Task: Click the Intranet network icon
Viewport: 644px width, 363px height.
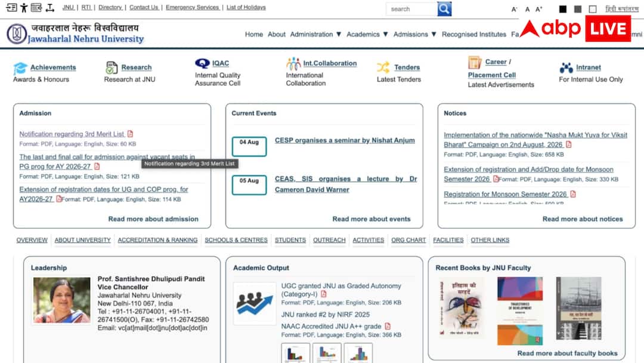Action: pyautogui.click(x=566, y=67)
